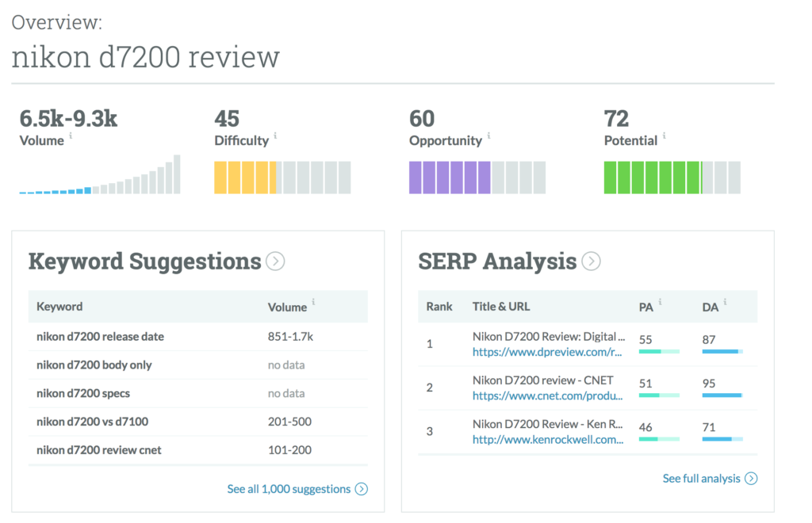Select keyword nikon d7200 body only
Screen dimensions: 812x523
click(94, 365)
